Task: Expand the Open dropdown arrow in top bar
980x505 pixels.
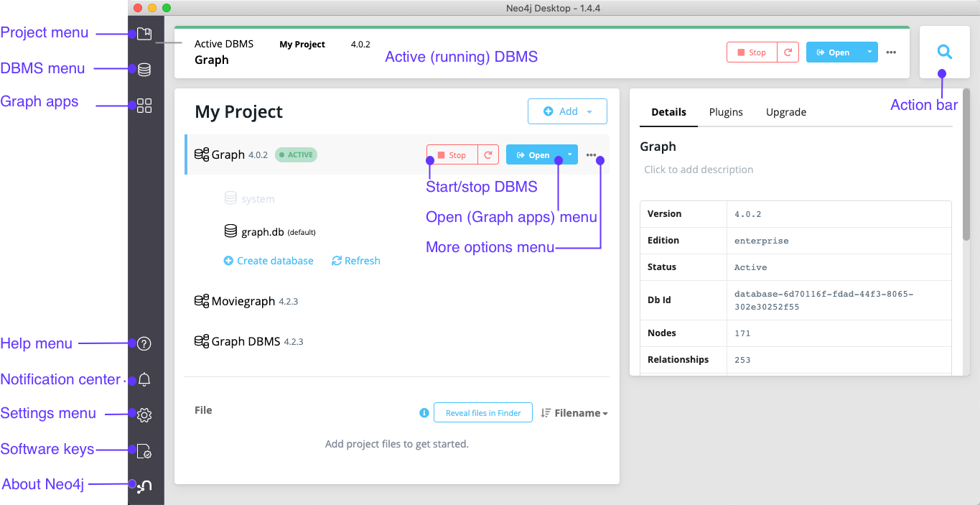Action: click(x=869, y=52)
